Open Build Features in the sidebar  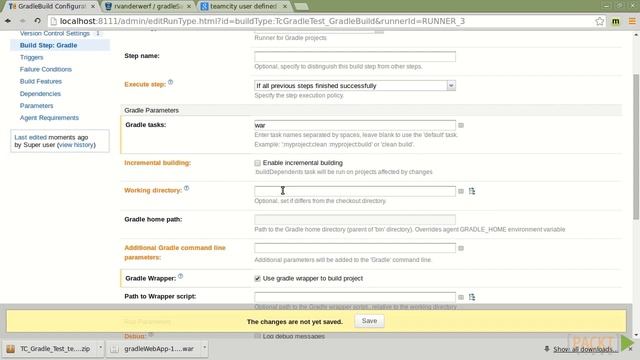click(x=41, y=81)
